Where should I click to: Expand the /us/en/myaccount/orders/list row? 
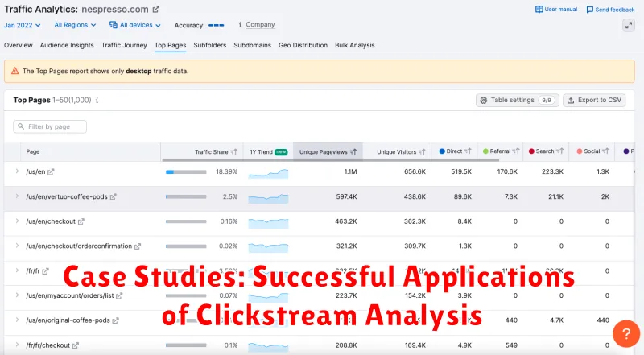(x=17, y=295)
